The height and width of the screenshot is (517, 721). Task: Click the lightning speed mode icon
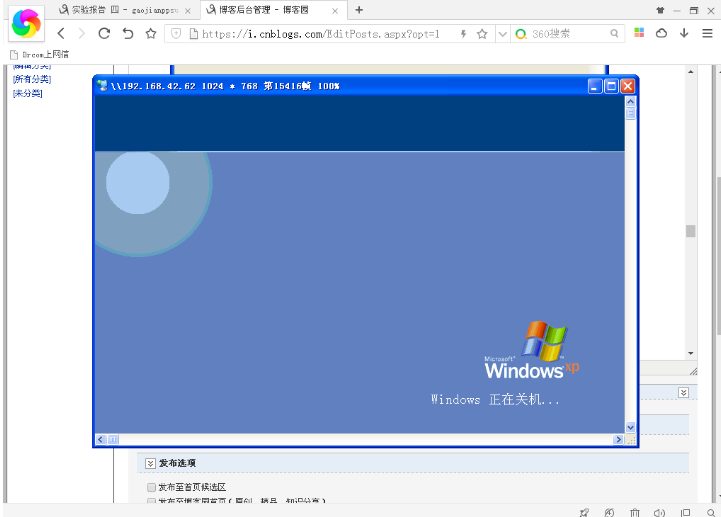(x=464, y=34)
